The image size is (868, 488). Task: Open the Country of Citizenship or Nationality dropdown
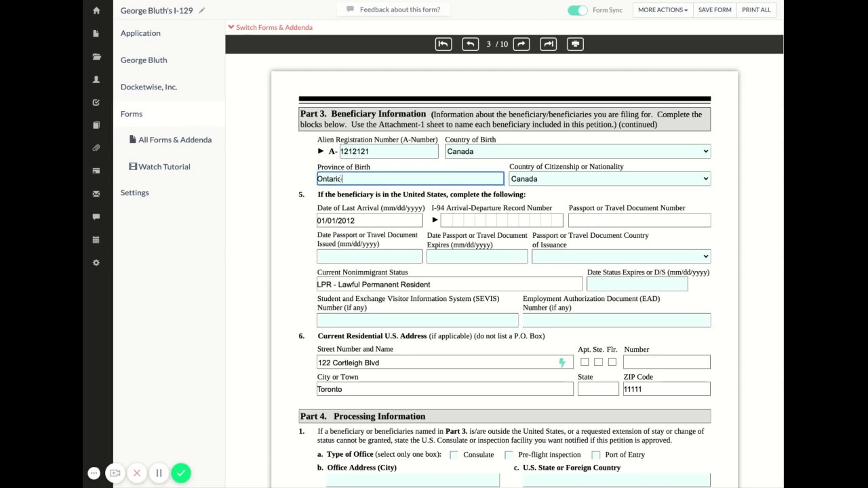click(610, 179)
